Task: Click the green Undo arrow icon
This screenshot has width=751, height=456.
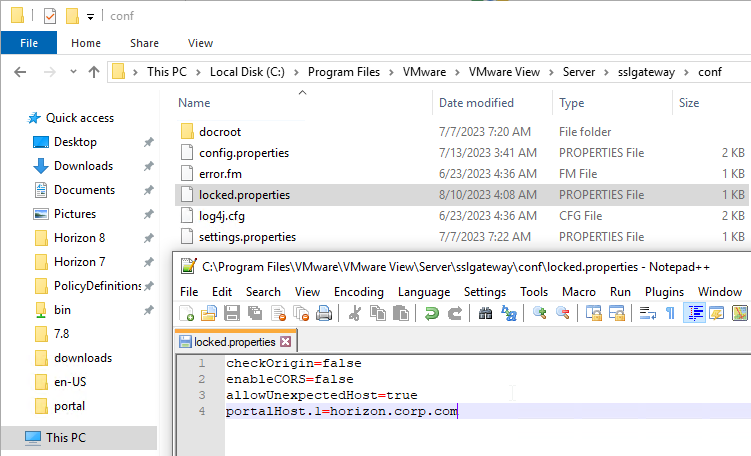Action: pos(432,314)
